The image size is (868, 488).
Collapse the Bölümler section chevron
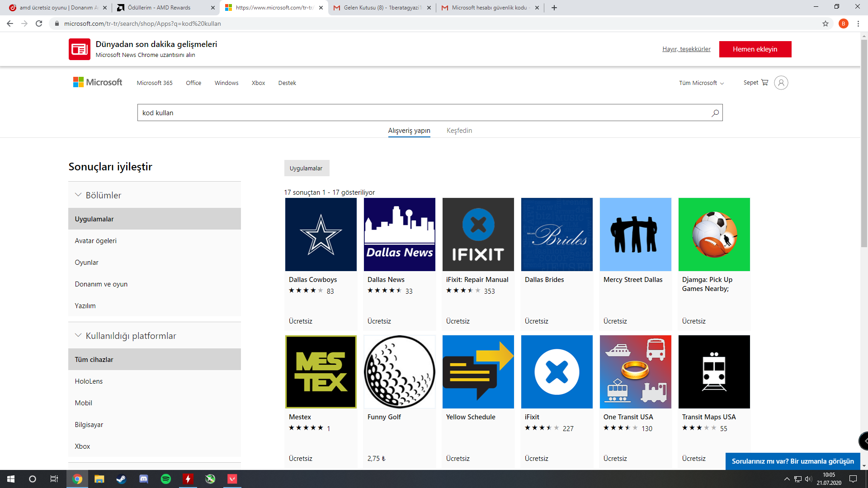pyautogui.click(x=78, y=195)
